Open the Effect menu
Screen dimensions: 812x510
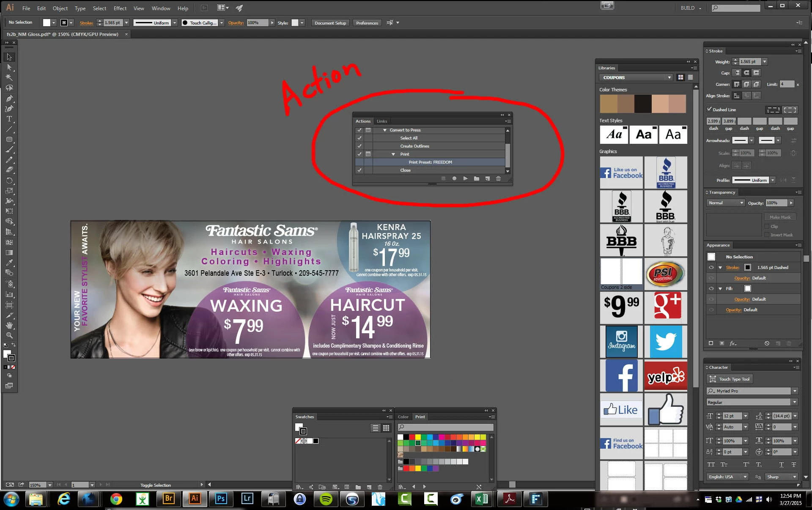point(120,8)
